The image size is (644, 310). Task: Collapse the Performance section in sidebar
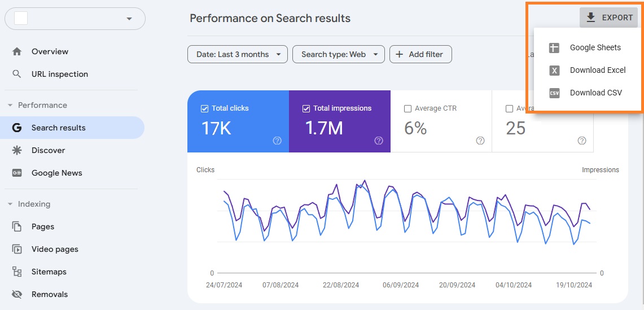(x=10, y=105)
